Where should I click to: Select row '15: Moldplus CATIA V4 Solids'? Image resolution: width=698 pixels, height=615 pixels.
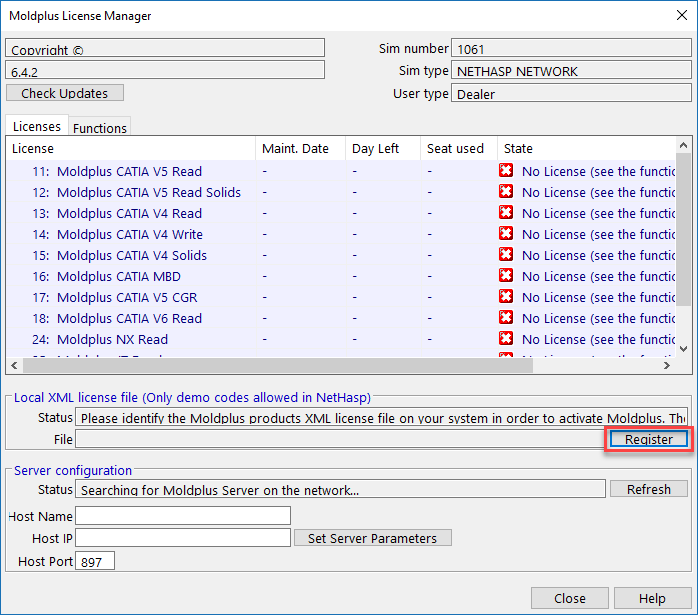coord(341,255)
